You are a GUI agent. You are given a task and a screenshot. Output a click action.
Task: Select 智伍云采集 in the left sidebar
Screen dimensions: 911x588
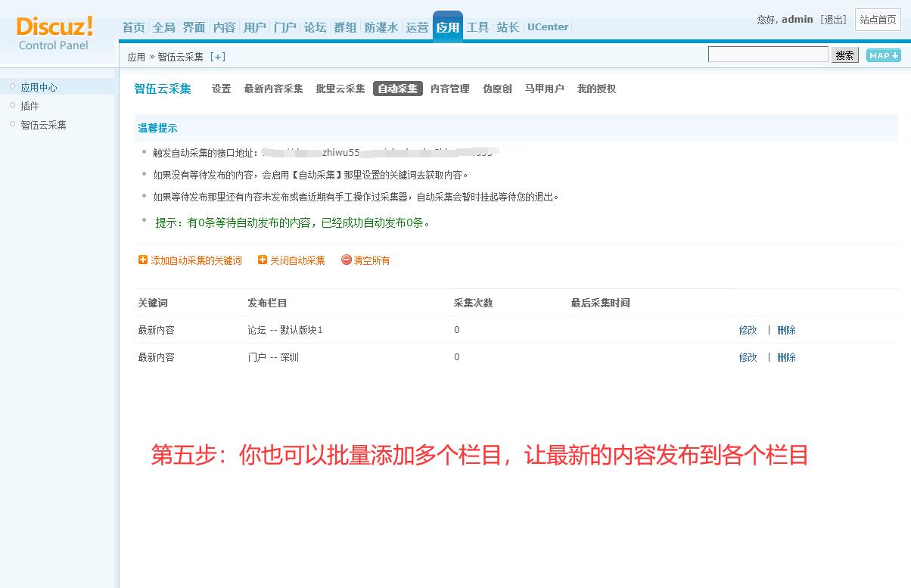pos(43,125)
